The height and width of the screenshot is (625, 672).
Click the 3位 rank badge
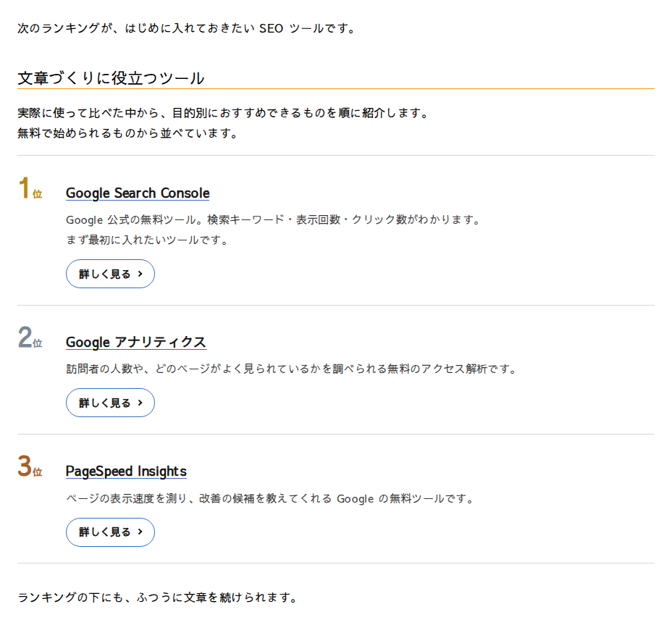coord(30,467)
